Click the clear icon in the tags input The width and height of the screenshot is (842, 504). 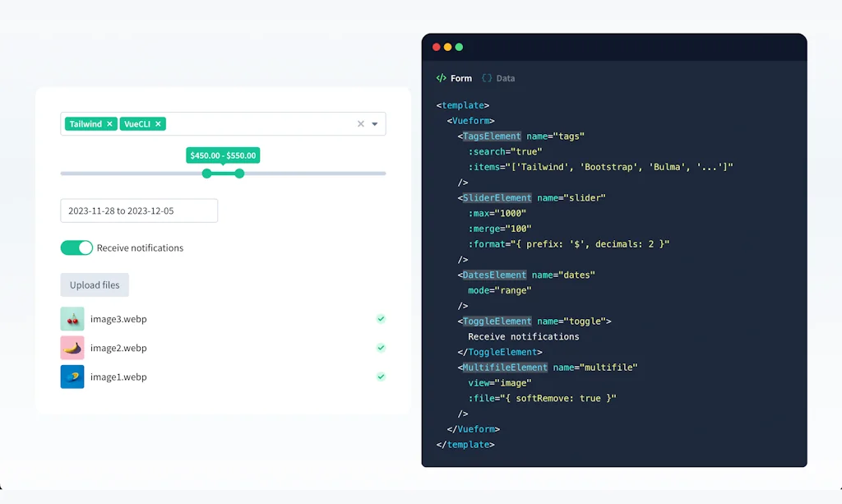point(360,123)
